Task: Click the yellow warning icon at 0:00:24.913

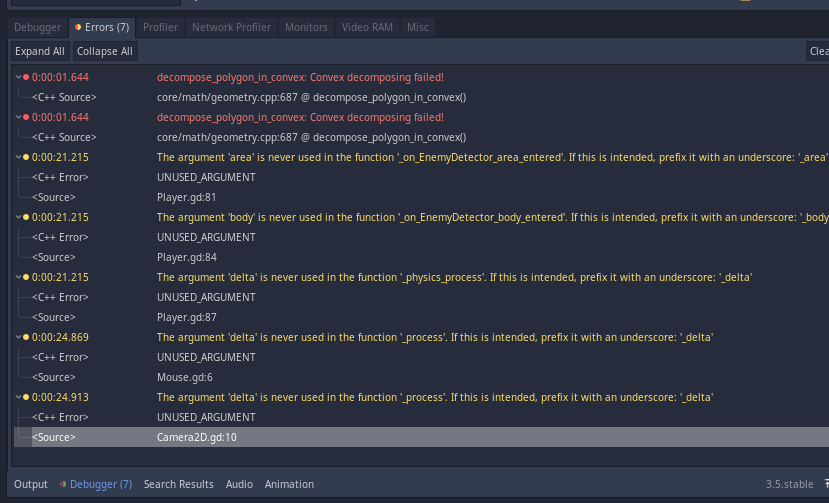Action: [26, 397]
